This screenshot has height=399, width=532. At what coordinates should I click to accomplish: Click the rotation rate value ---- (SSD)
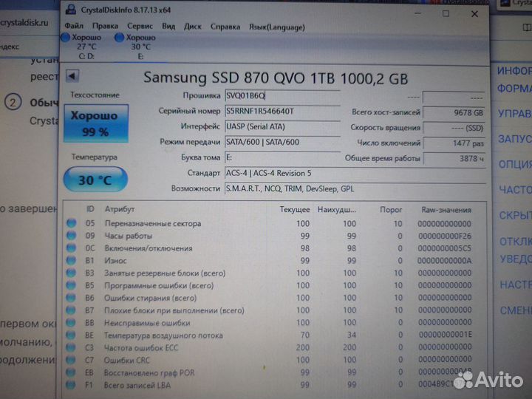pyautogui.click(x=454, y=128)
